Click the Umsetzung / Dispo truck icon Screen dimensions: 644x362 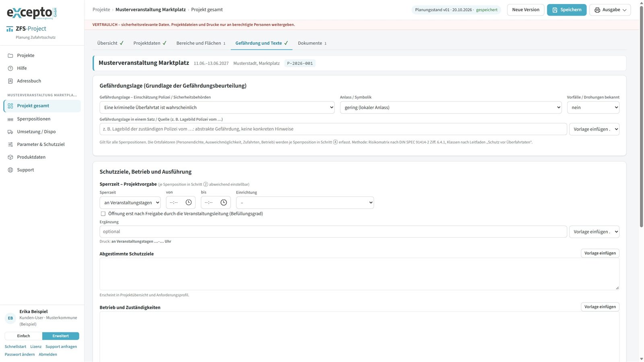[x=10, y=132]
